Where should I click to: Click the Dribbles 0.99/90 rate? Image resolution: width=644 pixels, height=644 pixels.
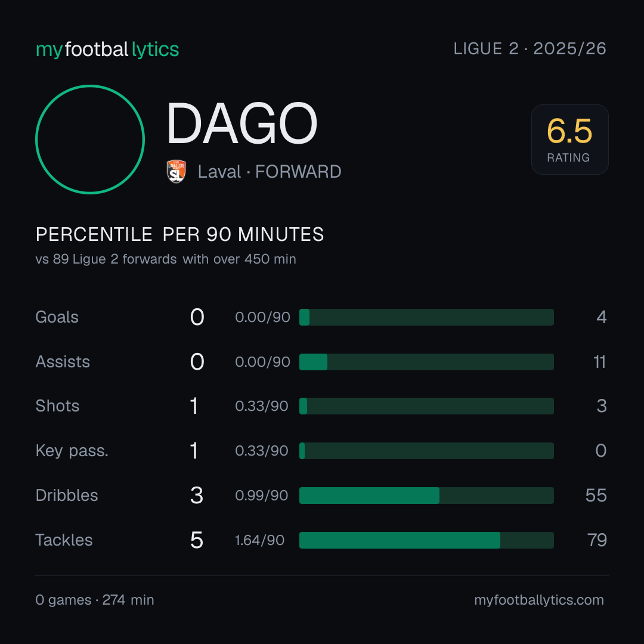(x=261, y=496)
